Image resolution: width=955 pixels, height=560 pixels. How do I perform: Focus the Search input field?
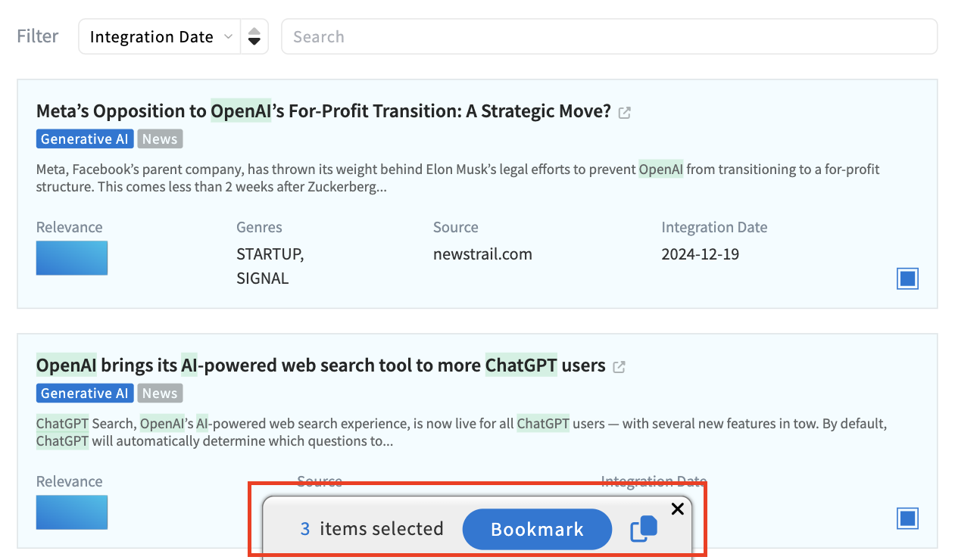click(609, 37)
